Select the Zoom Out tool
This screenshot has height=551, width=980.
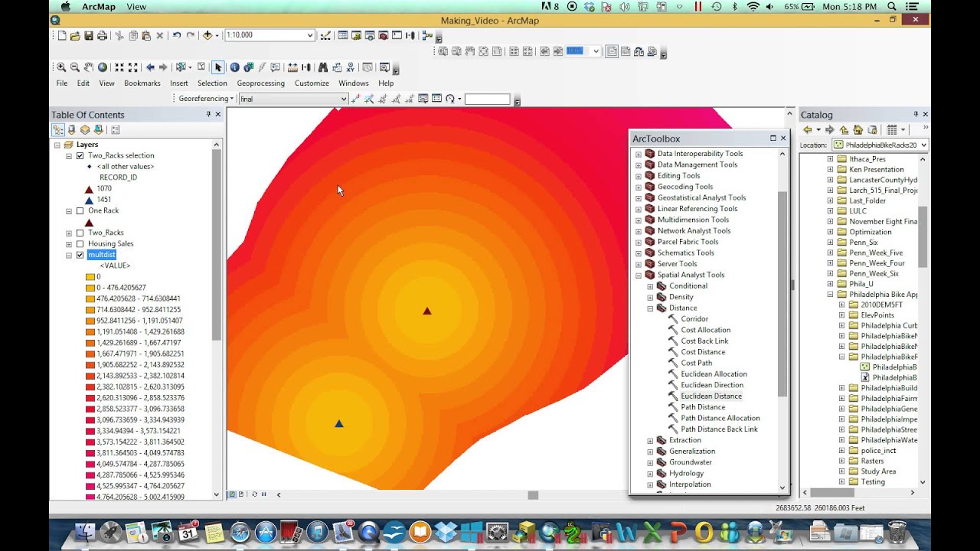coord(75,67)
